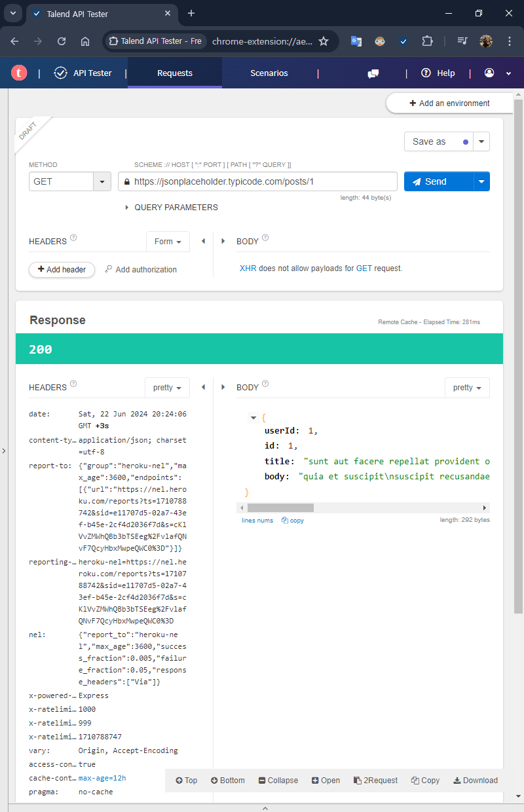Screen dimensions: 524x812
Task: Collapse request headers panel left arrow
Action: (204, 242)
